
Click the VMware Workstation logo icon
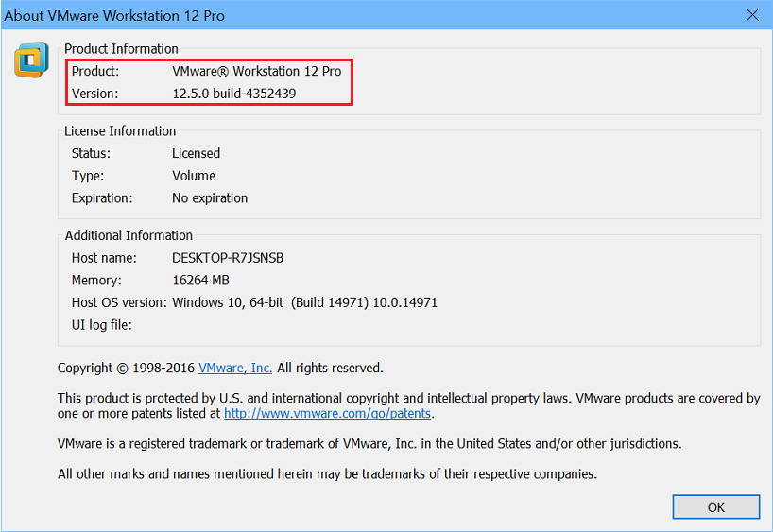30,60
